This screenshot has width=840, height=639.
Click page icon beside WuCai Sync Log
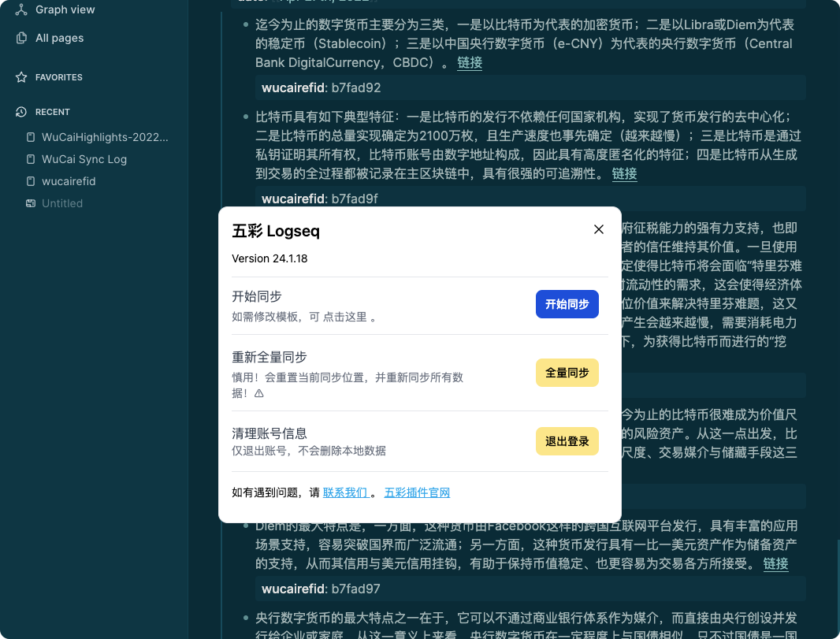31,159
